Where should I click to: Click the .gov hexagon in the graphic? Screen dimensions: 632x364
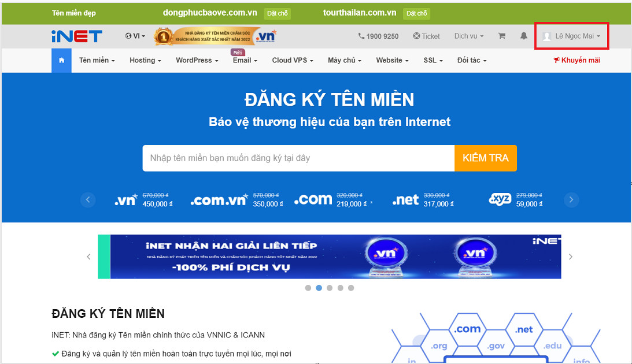click(496, 346)
